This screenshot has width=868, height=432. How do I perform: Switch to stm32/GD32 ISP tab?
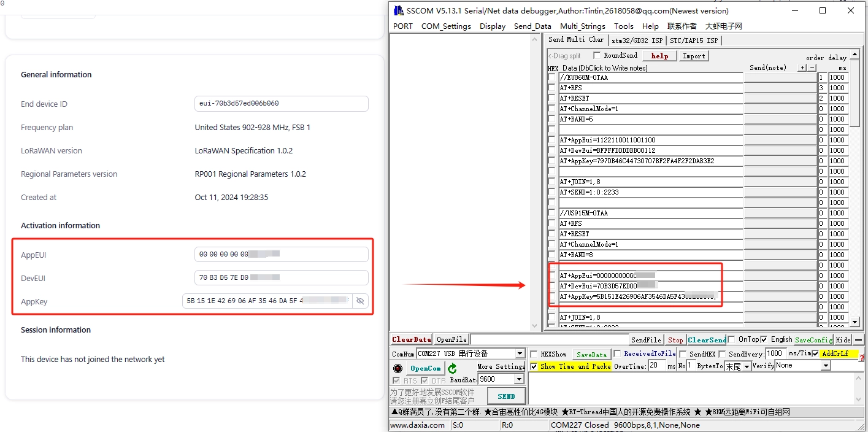(637, 40)
